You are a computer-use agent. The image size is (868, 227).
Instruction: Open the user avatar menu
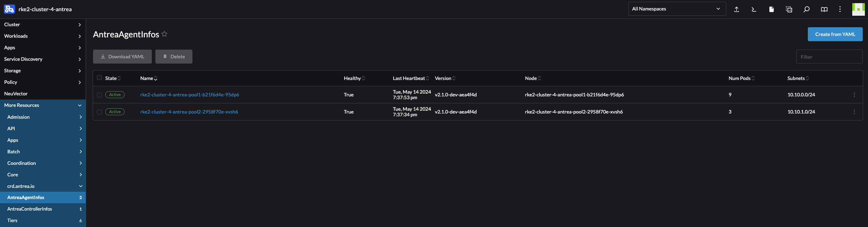(858, 9)
